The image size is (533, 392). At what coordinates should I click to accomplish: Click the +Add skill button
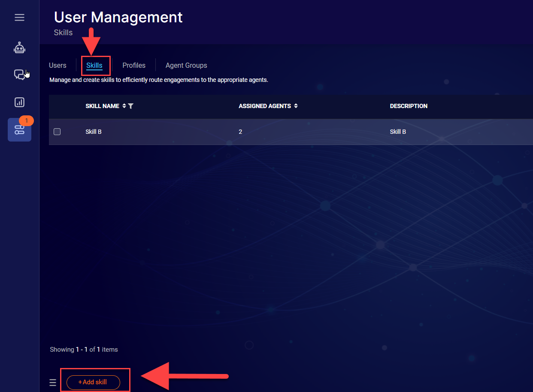93,382
